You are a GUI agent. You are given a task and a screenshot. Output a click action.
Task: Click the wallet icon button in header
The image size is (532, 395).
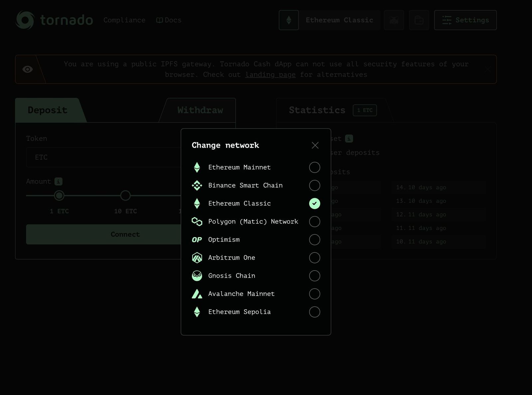click(419, 20)
